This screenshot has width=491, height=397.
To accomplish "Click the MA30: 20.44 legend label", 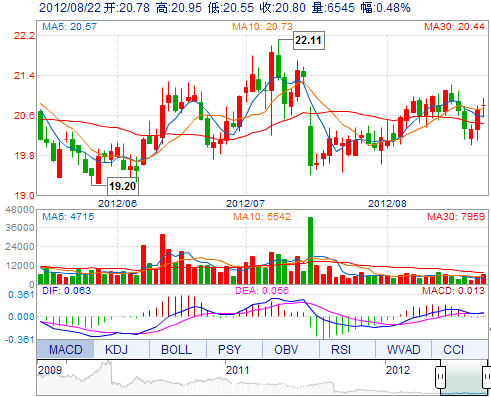I will coord(454,27).
